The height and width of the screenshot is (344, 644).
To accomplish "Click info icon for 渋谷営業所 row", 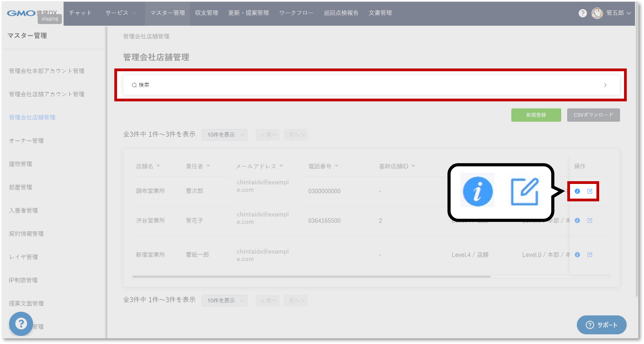I will (577, 221).
